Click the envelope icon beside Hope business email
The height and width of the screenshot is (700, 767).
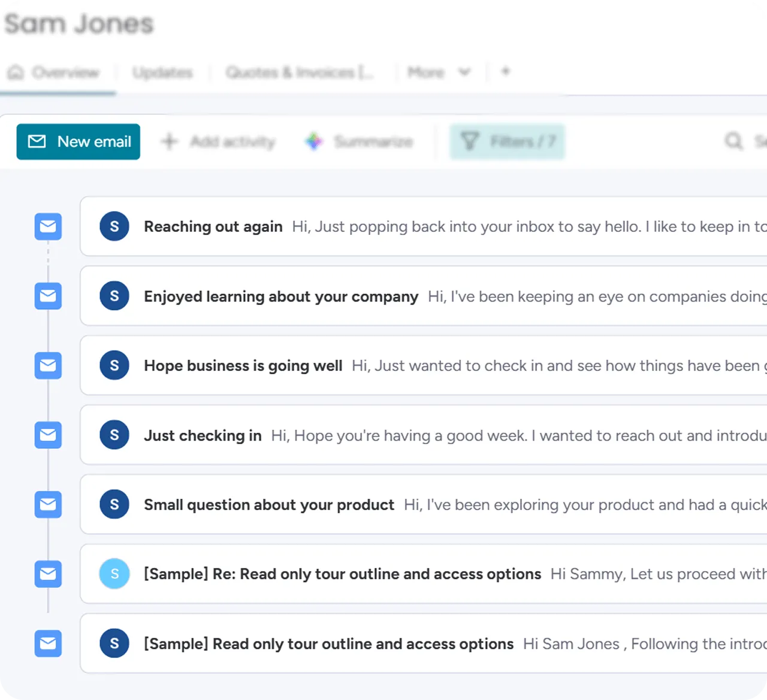pyautogui.click(x=48, y=366)
